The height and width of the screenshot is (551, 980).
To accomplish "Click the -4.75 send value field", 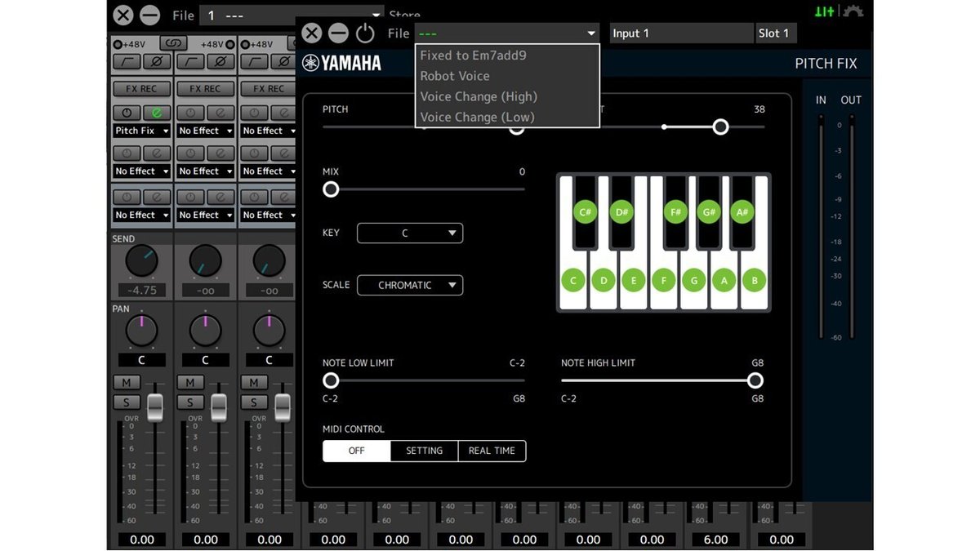I will pos(142,291).
